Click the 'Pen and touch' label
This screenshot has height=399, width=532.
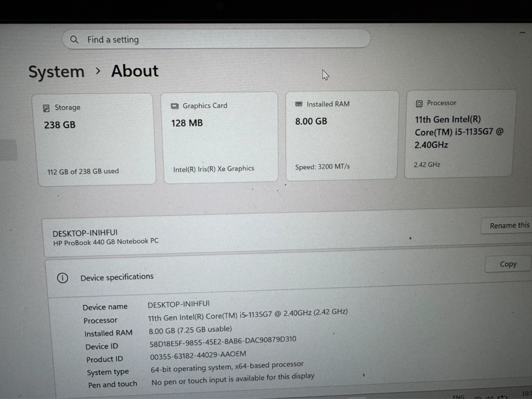tap(112, 385)
